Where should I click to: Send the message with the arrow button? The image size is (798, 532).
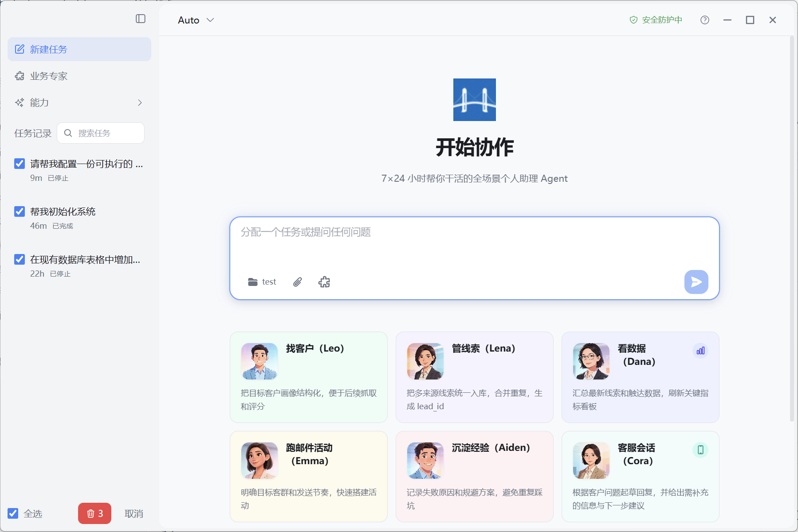[696, 282]
